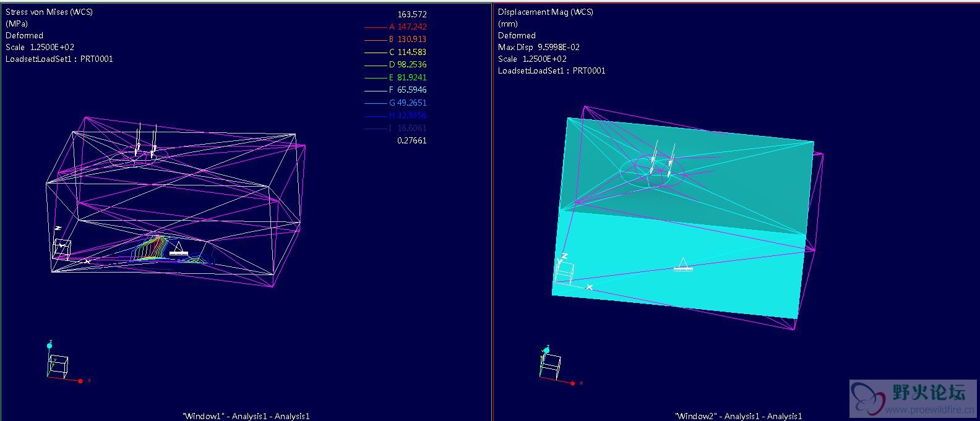Click the '(mm)' units label
The width and height of the screenshot is (980, 421).
[x=508, y=23]
